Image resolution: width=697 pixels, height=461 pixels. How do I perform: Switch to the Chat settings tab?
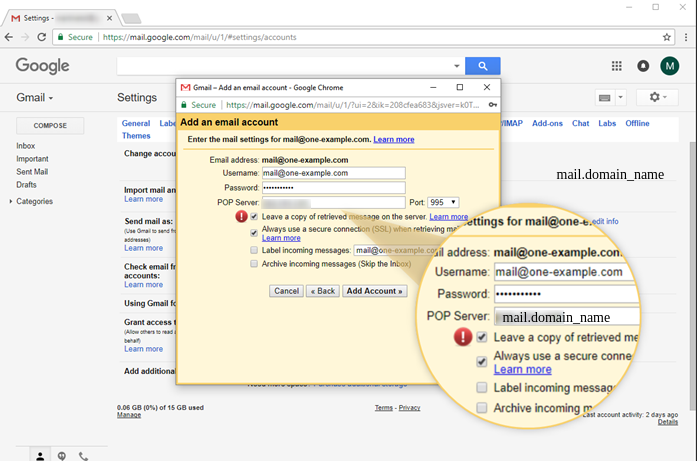(x=580, y=124)
